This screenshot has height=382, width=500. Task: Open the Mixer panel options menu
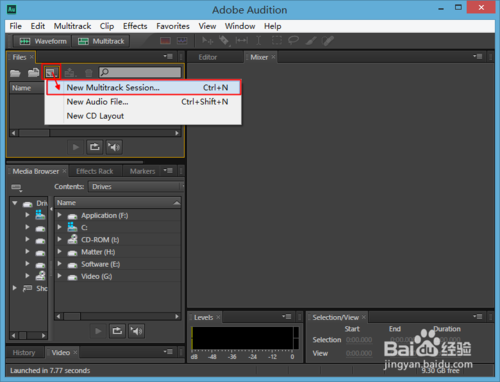478,57
